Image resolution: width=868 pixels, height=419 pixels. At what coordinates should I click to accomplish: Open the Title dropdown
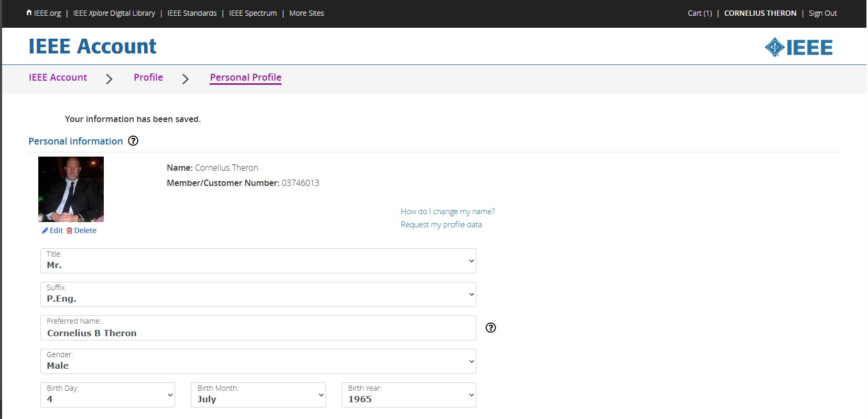[258, 261]
